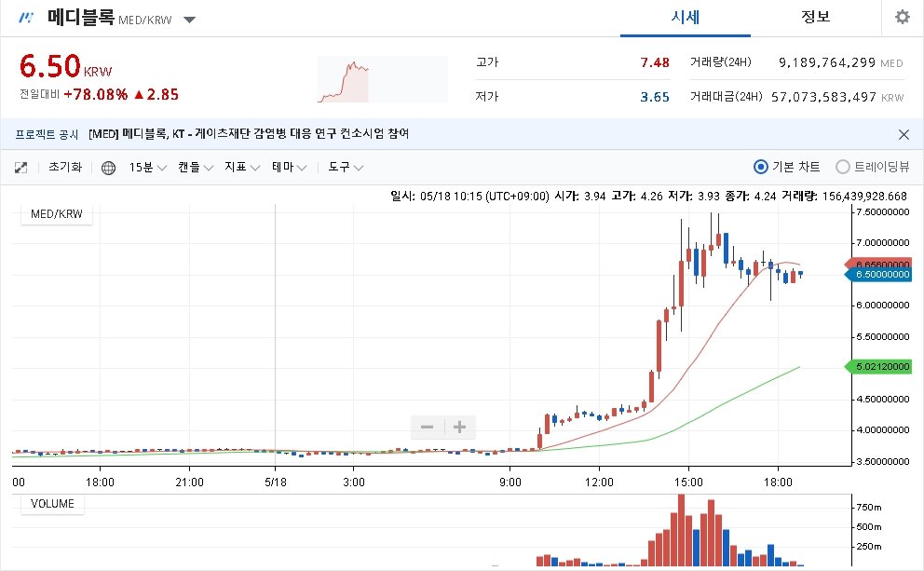Click the 5/18 date marker on time axis

tap(276, 482)
